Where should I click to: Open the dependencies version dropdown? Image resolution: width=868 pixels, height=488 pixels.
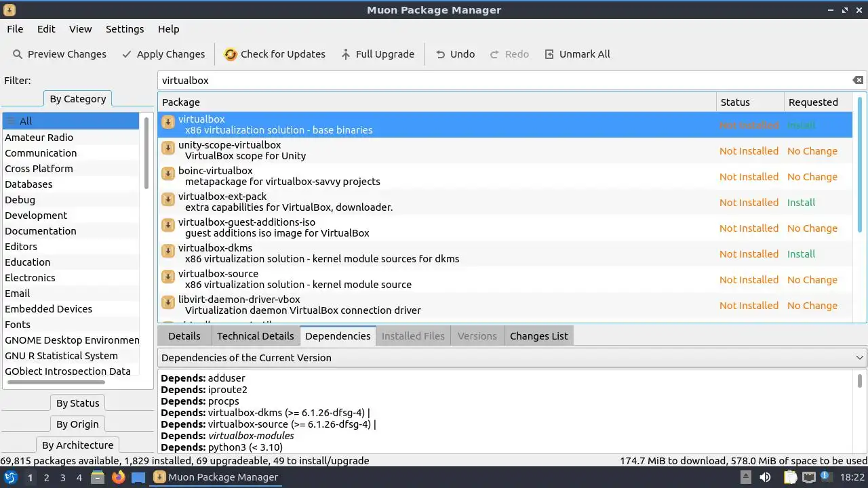pos(512,357)
